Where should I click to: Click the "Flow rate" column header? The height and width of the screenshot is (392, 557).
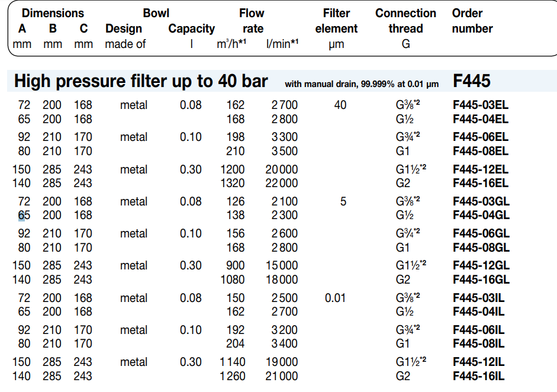pyautogui.click(x=252, y=21)
